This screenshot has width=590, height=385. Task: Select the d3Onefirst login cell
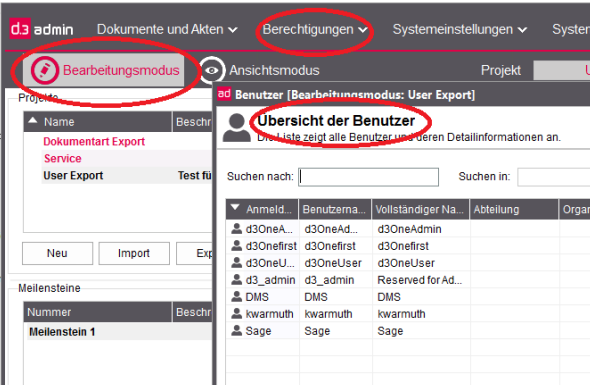[x=271, y=246]
